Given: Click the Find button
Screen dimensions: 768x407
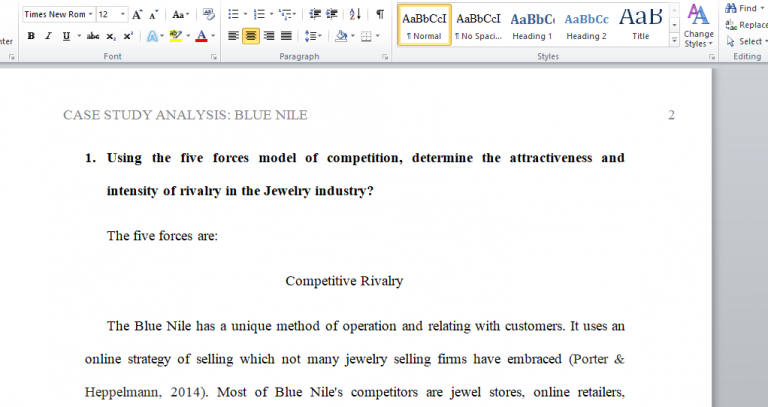Looking at the screenshot, I should (x=741, y=8).
